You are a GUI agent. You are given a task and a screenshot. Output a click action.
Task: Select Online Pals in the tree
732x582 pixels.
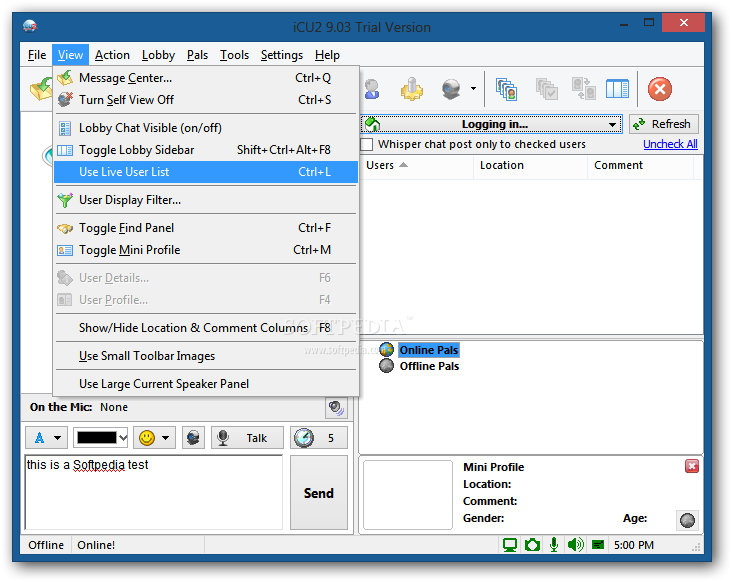tap(429, 350)
